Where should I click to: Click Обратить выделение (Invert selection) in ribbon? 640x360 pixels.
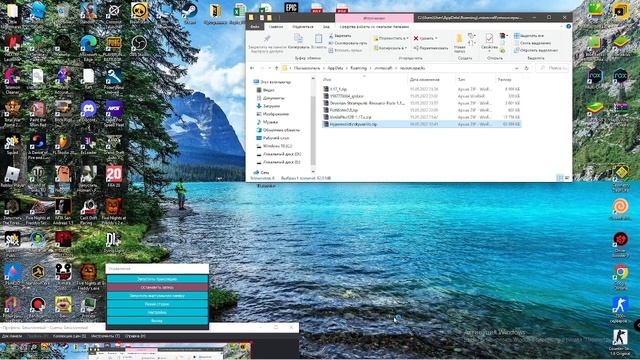tap(536, 50)
